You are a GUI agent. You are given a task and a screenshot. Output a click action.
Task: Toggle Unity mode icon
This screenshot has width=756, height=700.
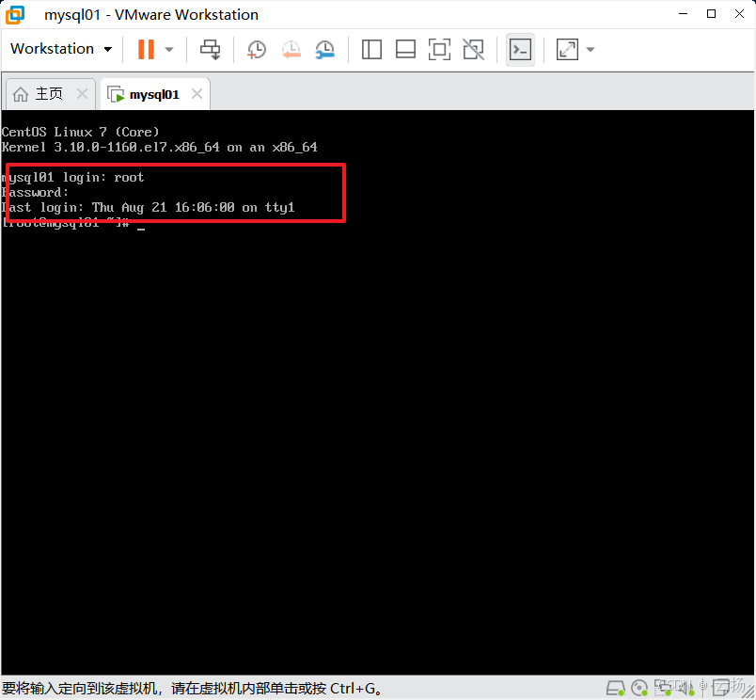(474, 49)
